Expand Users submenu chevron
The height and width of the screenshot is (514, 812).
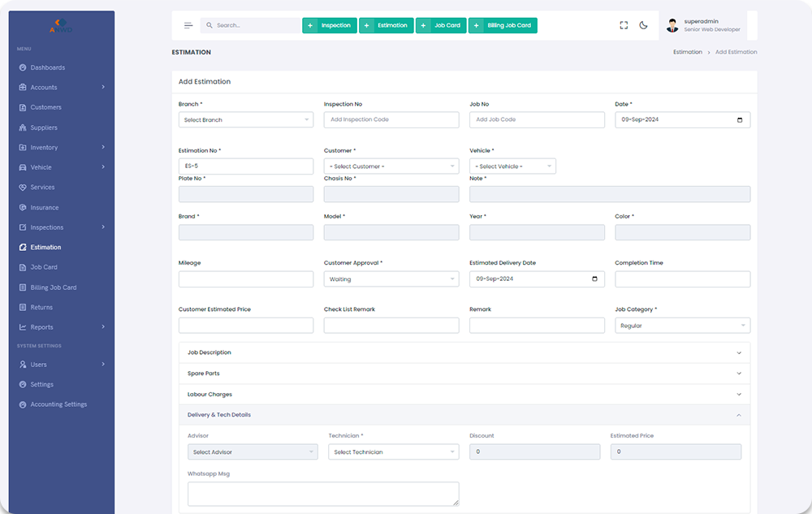[103, 364]
